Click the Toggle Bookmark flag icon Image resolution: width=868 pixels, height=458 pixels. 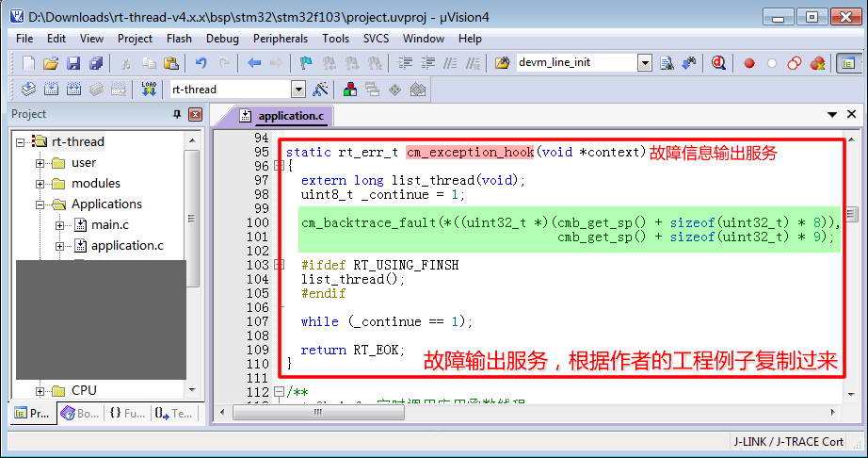click(305, 63)
